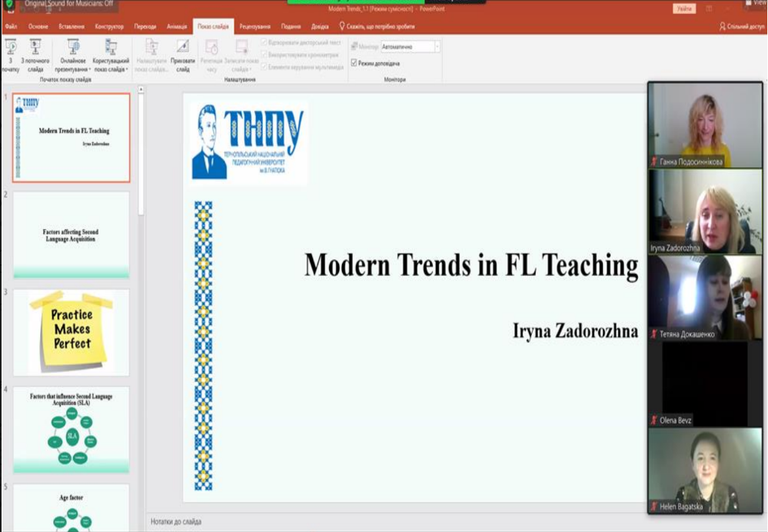Select the Practice Makes Perfect slide thumbnail

(x=71, y=332)
